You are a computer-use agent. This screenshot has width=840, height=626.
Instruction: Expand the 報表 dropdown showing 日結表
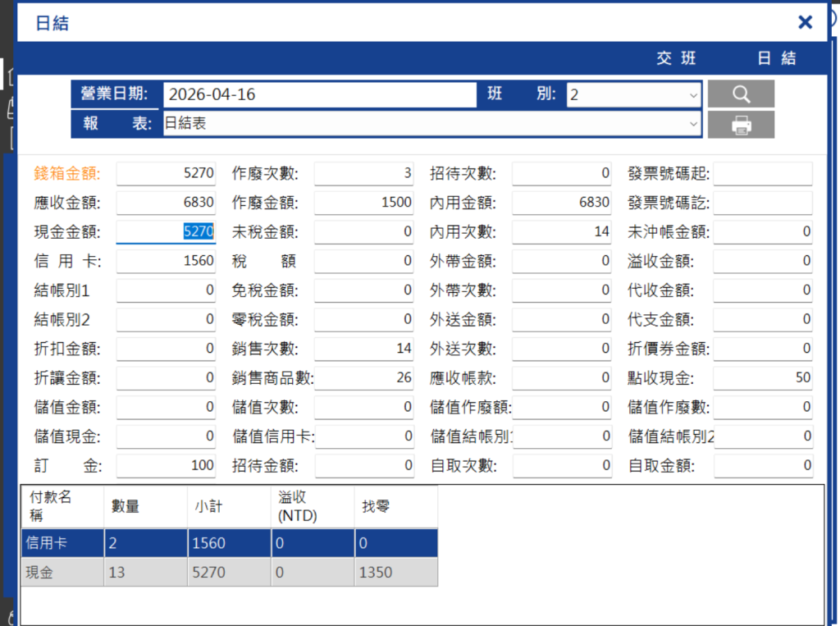coord(431,124)
